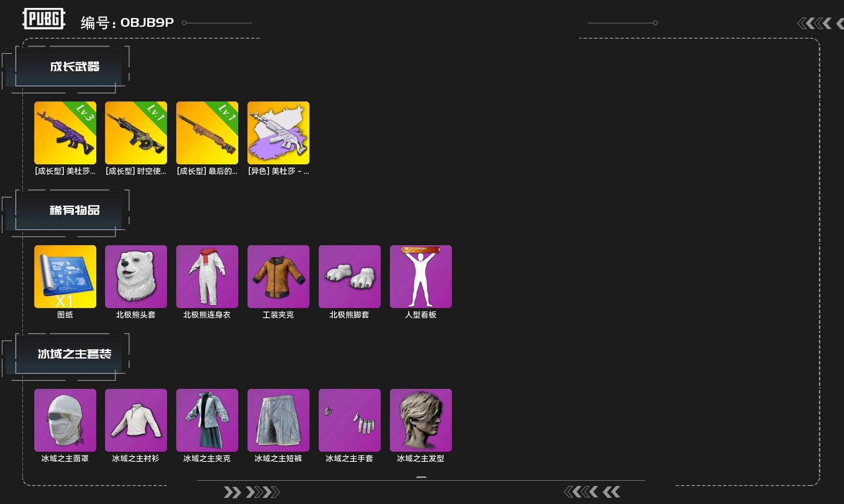Viewport: 844px width, 504px height.
Task: Select the 北极熊连身衣 jumpsuit item
Action: (x=207, y=276)
